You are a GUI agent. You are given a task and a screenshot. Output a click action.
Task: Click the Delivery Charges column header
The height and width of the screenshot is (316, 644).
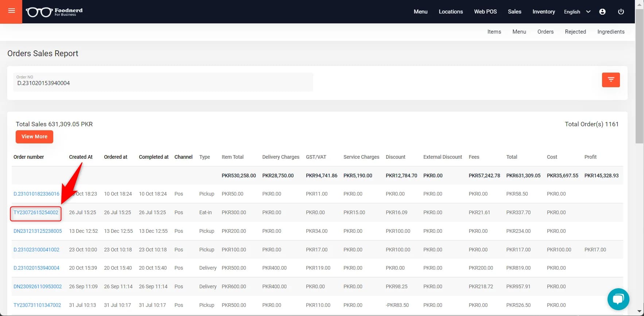point(281,157)
